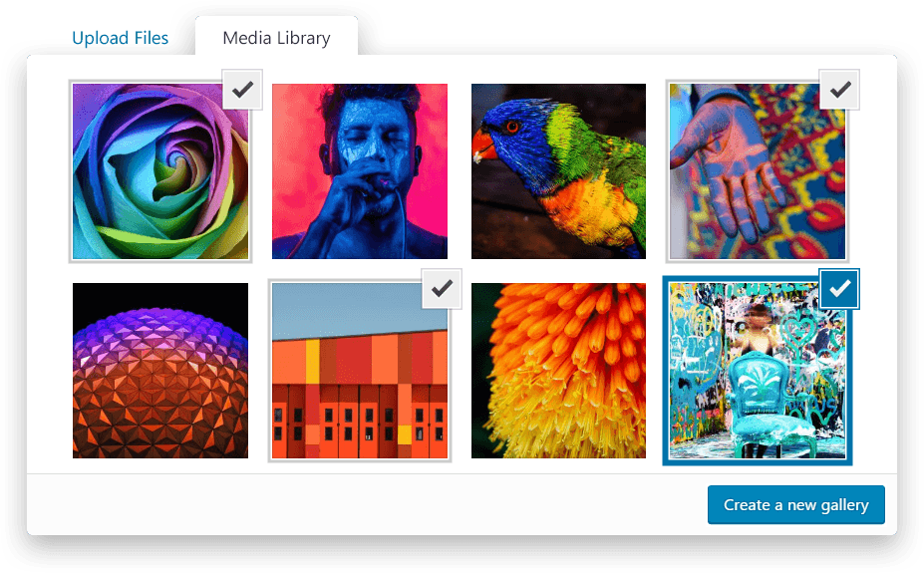924x573 pixels.
Task: Uncheck the orange building image checkmark
Action: click(x=442, y=289)
